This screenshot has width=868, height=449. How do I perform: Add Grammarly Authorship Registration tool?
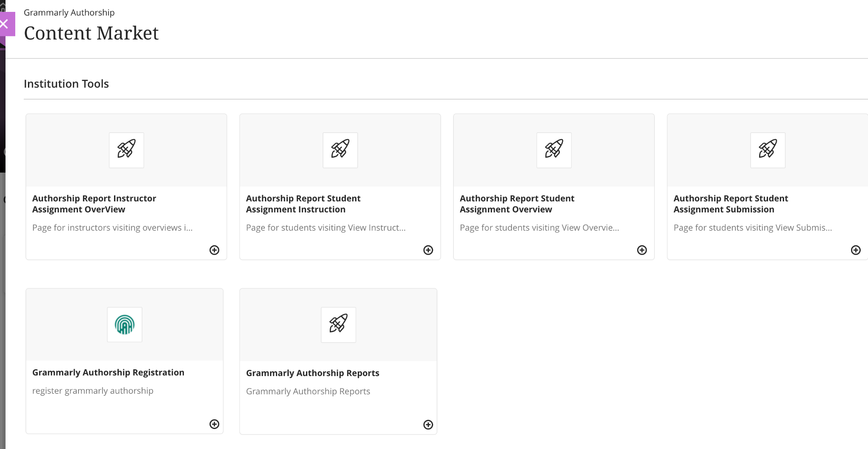tap(214, 424)
